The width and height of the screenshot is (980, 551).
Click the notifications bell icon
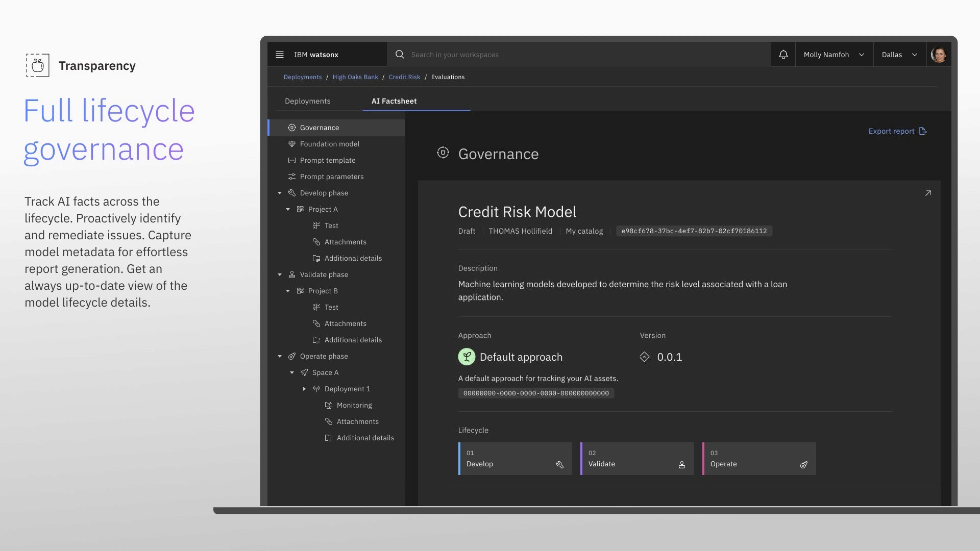783,55
